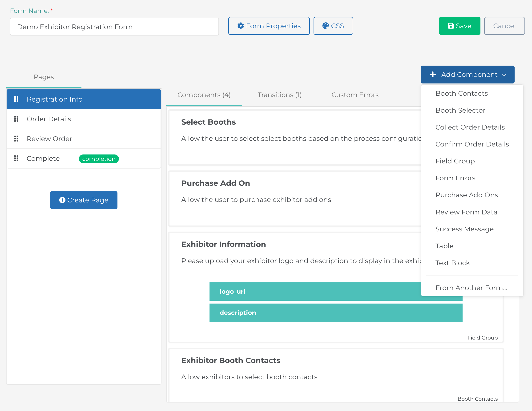Cancel form editing

point(504,26)
